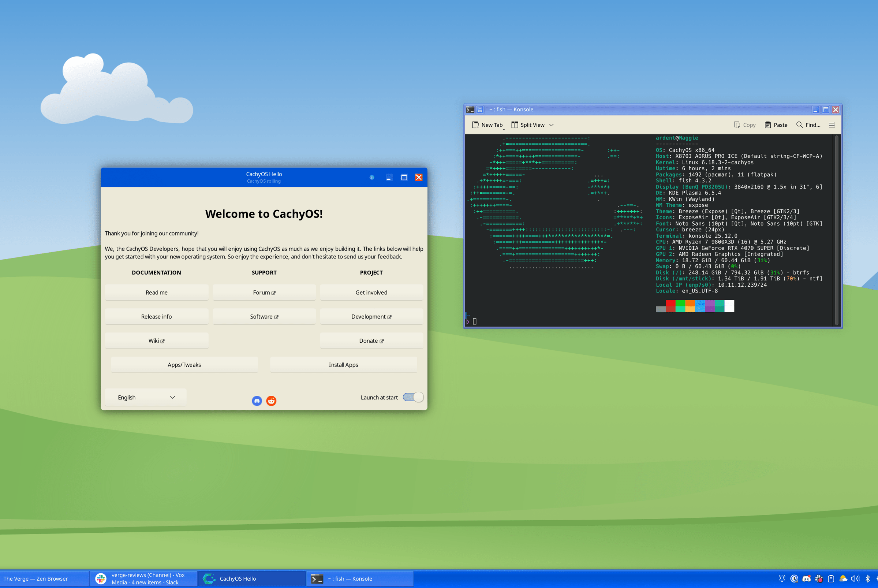Click the Paste icon in Konsole toolbar
Viewport: 878px width, 588px height.
(768, 125)
